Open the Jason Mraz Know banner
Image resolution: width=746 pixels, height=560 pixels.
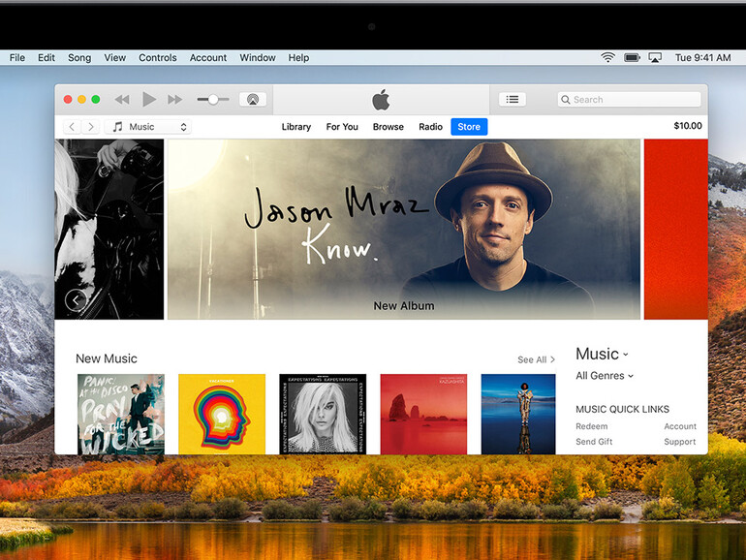pos(404,229)
